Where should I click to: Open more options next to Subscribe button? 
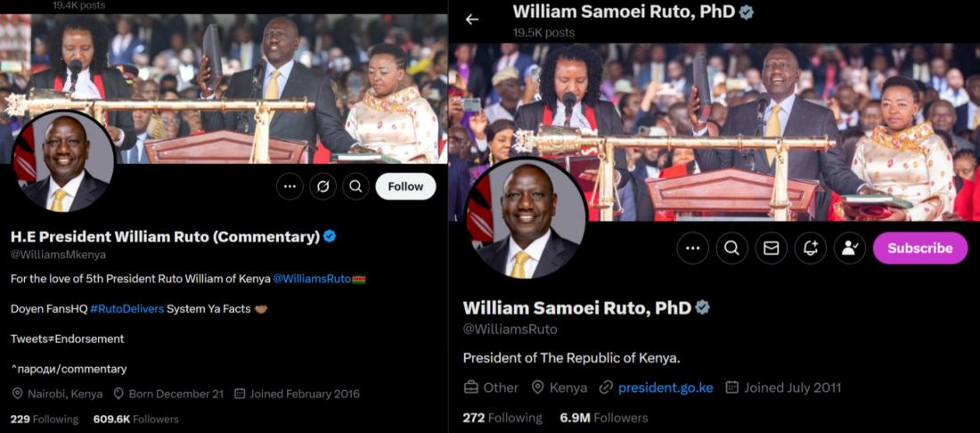[x=692, y=248]
